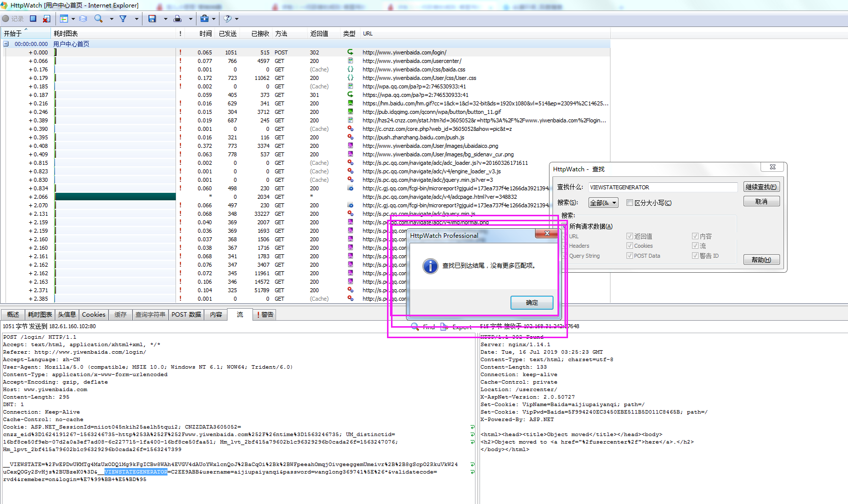Viewport: 848px width, 504px height.
Task: Click the Filter funnel icon
Action: click(123, 18)
